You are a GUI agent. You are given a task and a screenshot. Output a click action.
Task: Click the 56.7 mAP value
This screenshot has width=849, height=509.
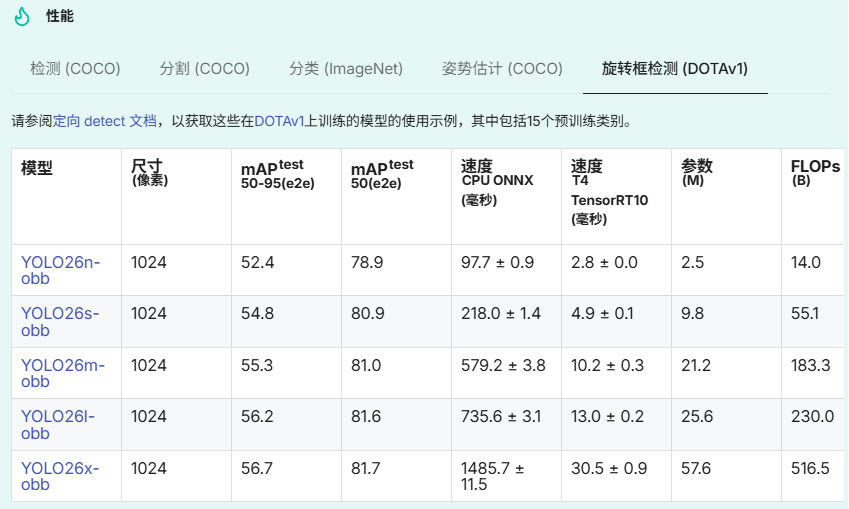[257, 468]
